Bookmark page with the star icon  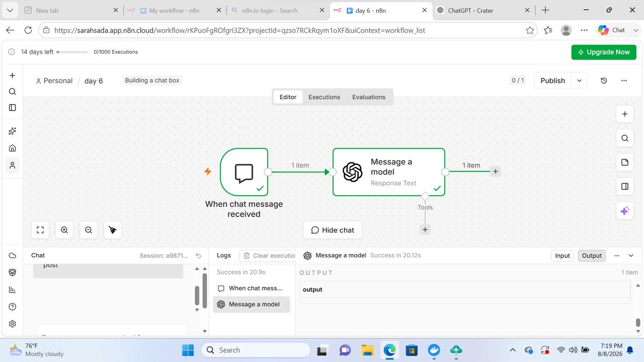530,30
